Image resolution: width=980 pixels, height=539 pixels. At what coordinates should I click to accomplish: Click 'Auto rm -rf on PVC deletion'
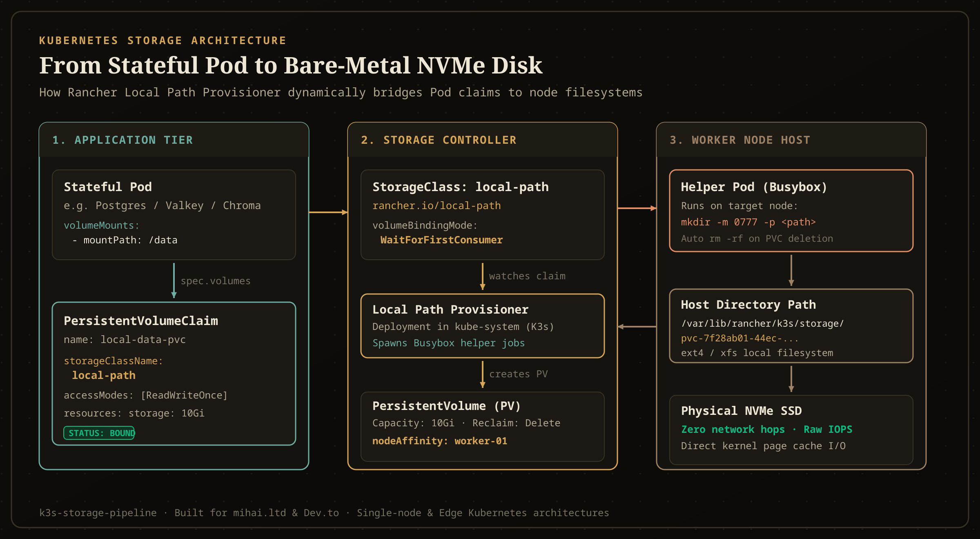757,238
